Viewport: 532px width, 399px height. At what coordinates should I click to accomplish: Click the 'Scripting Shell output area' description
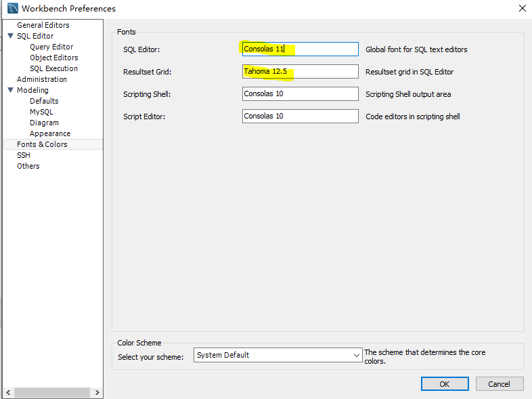coord(408,94)
